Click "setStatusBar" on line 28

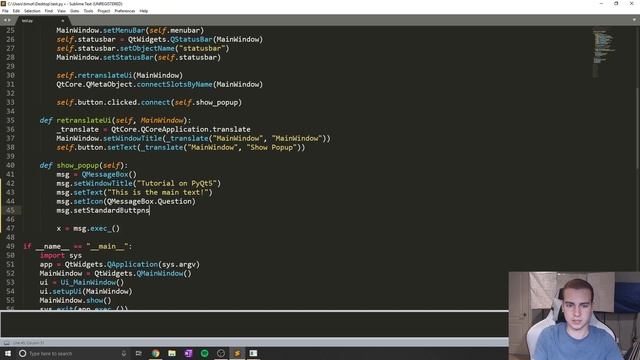[128, 57]
